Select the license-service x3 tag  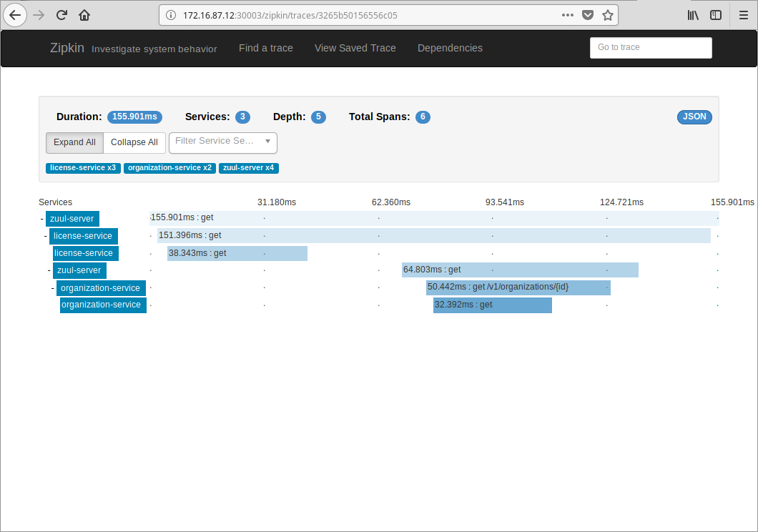tap(83, 167)
